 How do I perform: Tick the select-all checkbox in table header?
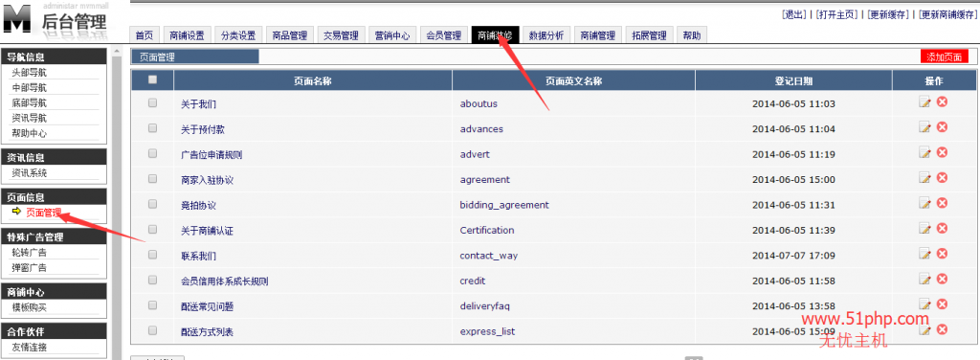click(152, 79)
